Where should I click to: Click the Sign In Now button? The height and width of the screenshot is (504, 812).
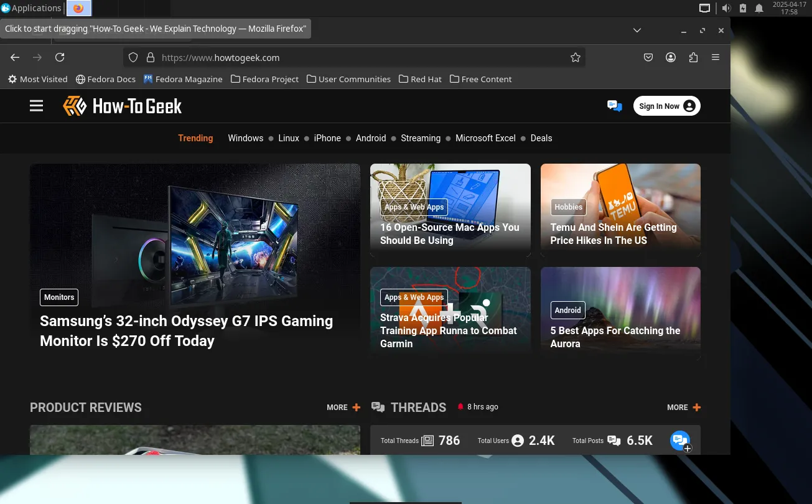click(666, 106)
